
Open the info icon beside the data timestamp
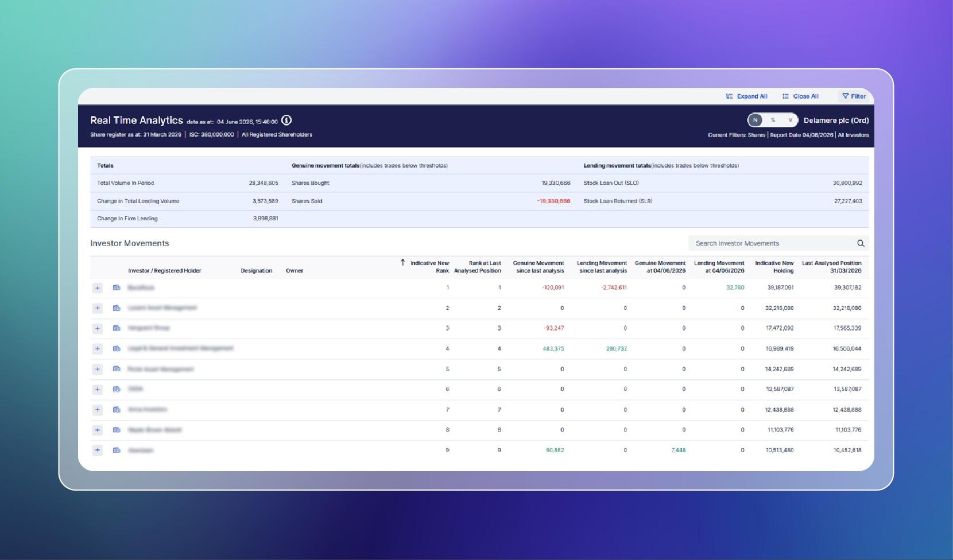click(286, 120)
